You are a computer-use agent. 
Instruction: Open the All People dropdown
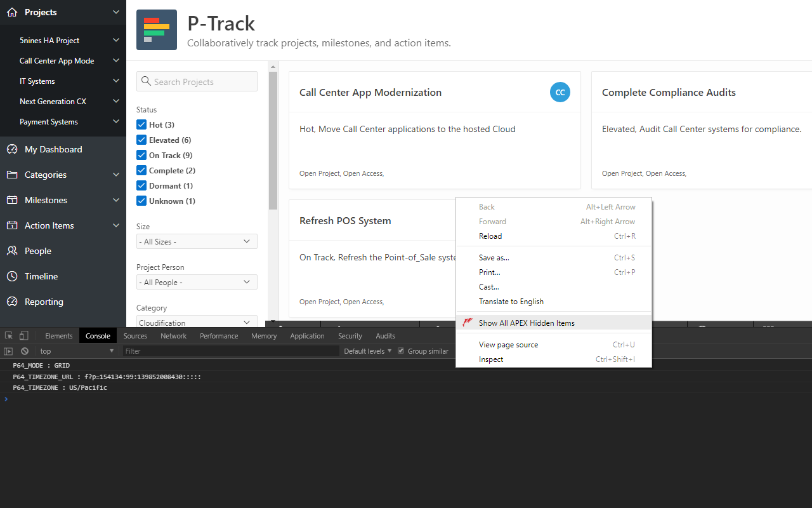click(x=197, y=282)
